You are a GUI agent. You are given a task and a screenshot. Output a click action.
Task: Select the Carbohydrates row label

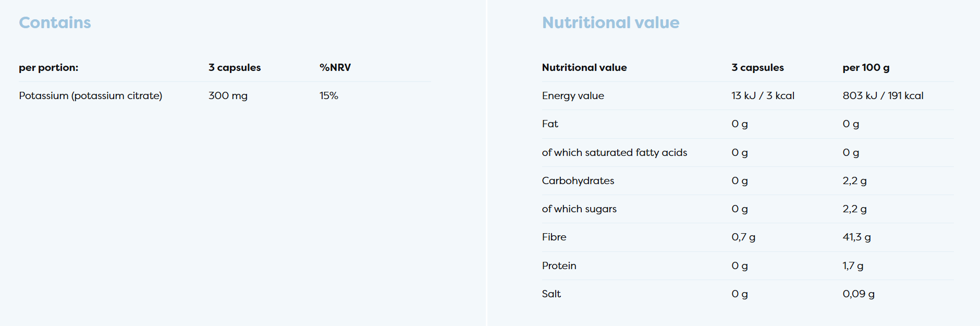[x=578, y=180]
